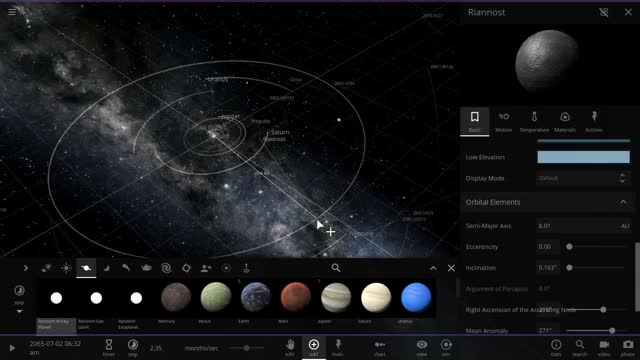Select the ringed planet category icon
Viewport: 640px width, 360px height.
pyautogui.click(x=86, y=268)
